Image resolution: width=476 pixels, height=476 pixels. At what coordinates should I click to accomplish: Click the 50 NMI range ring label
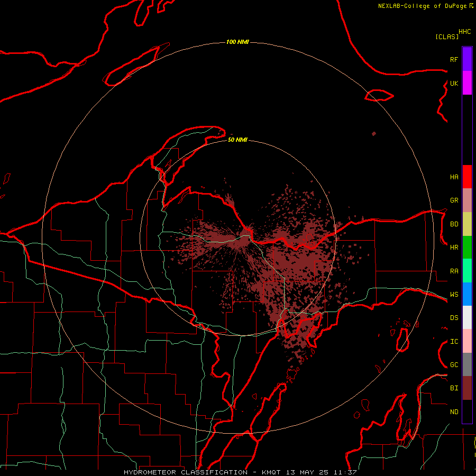237,140
